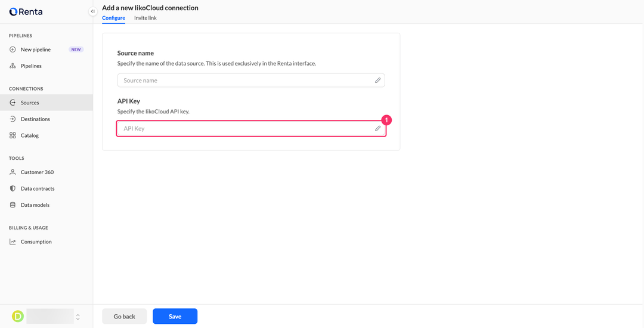
Task: Switch to the Configure tab
Action: (x=113, y=18)
